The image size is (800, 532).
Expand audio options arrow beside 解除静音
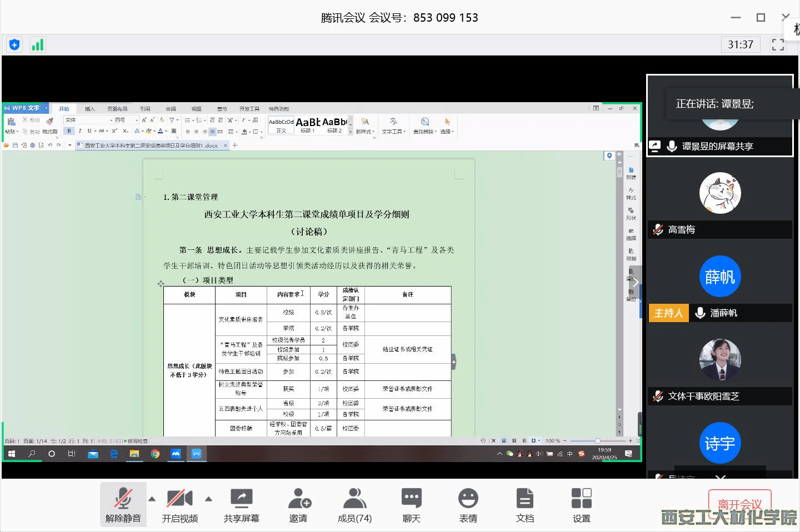point(152,499)
